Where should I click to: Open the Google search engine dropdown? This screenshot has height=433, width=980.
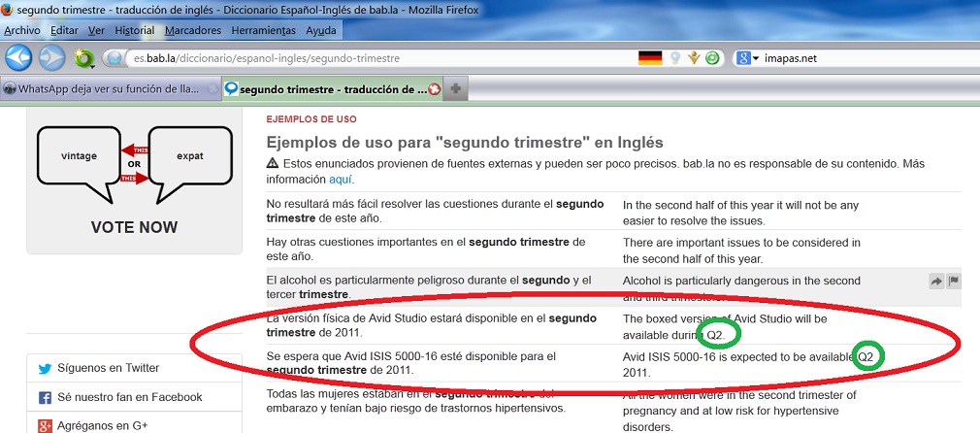pyautogui.click(x=748, y=58)
